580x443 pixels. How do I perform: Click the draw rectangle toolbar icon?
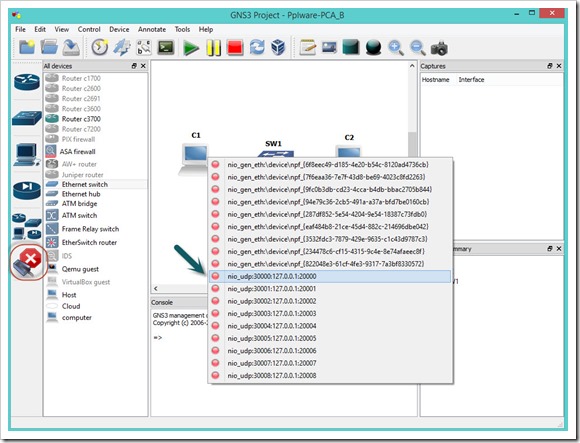tap(351, 48)
